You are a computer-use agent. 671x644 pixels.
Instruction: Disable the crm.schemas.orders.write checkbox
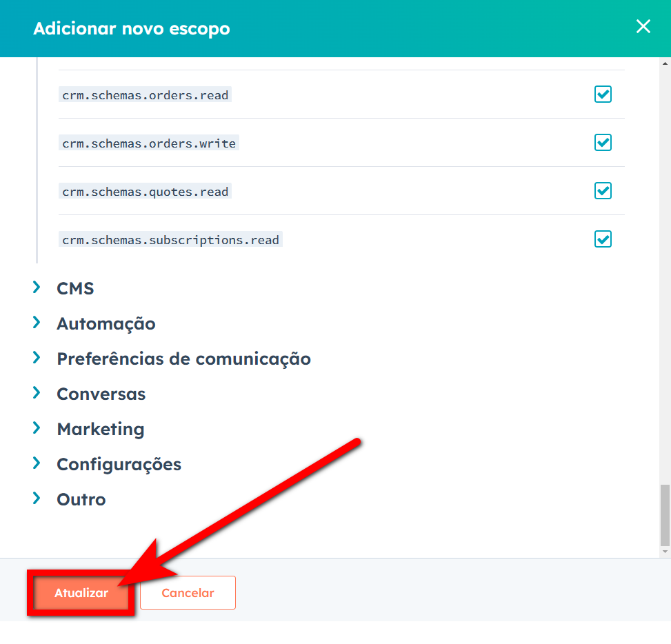(602, 143)
